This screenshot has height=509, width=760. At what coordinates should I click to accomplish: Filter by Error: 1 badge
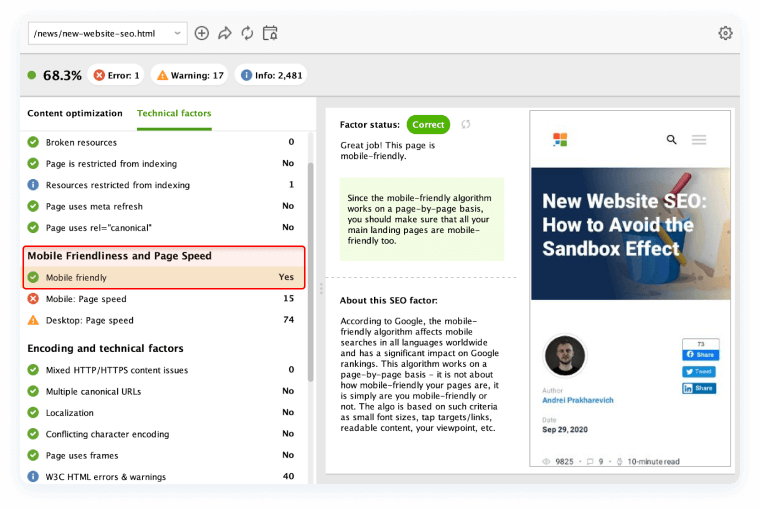pyautogui.click(x=116, y=75)
